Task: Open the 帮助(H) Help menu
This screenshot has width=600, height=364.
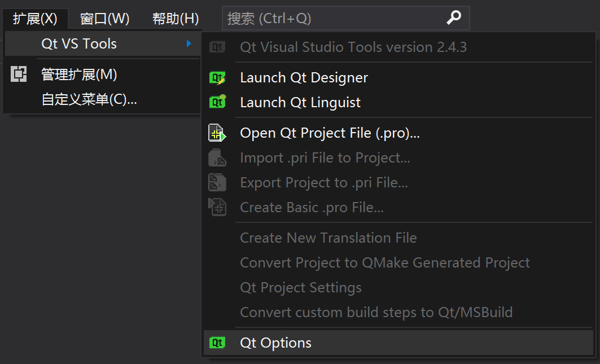Action: (x=176, y=19)
